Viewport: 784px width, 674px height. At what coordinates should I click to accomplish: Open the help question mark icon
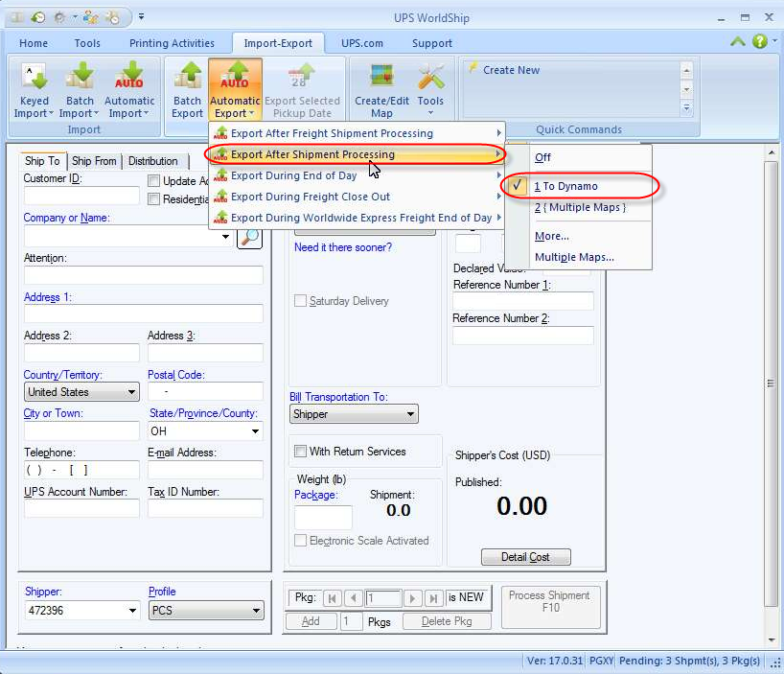point(759,41)
